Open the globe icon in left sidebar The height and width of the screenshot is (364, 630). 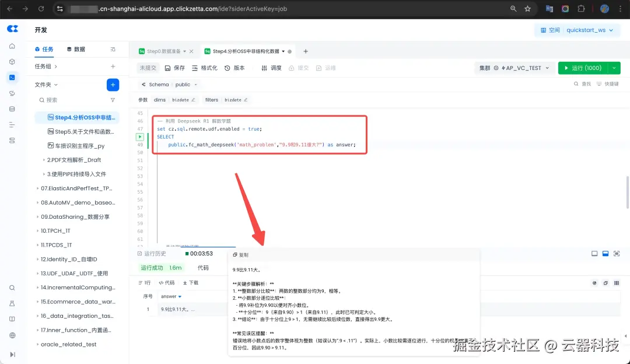point(12,335)
